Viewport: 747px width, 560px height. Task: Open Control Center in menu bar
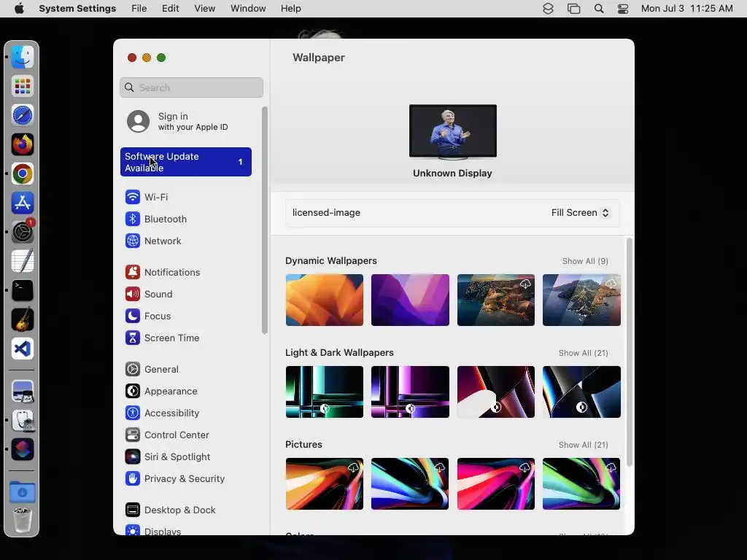point(623,9)
